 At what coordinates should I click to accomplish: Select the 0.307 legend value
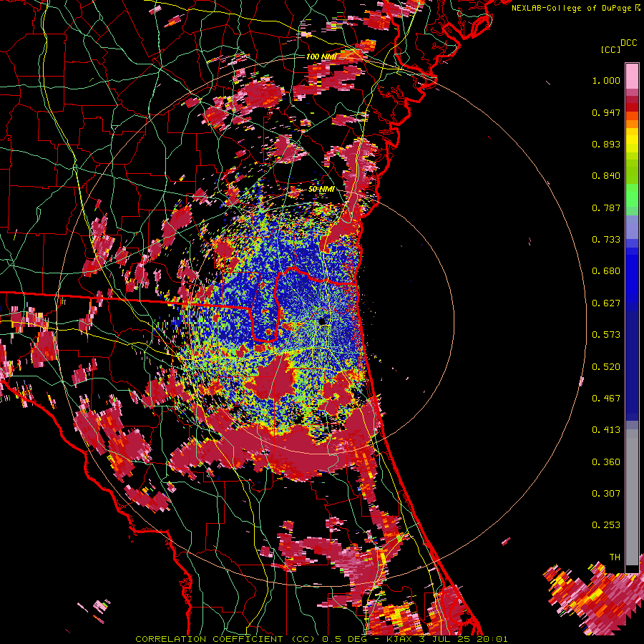606,494
